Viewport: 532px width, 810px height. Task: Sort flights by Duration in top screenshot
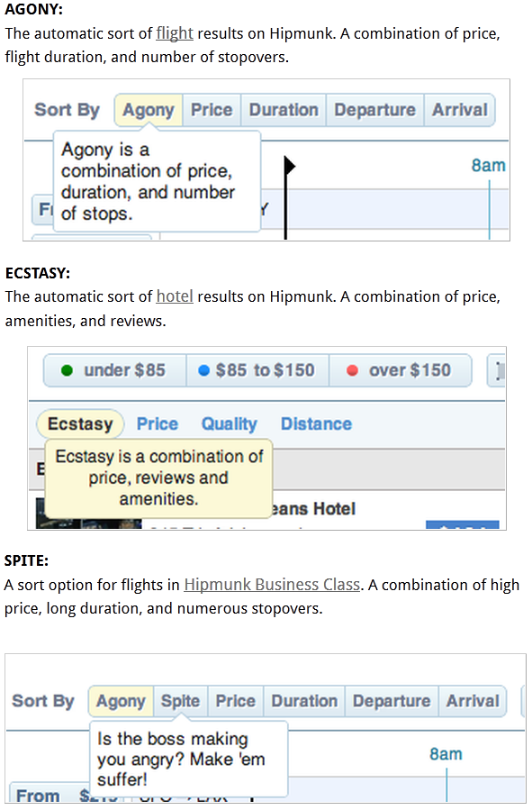click(x=284, y=110)
